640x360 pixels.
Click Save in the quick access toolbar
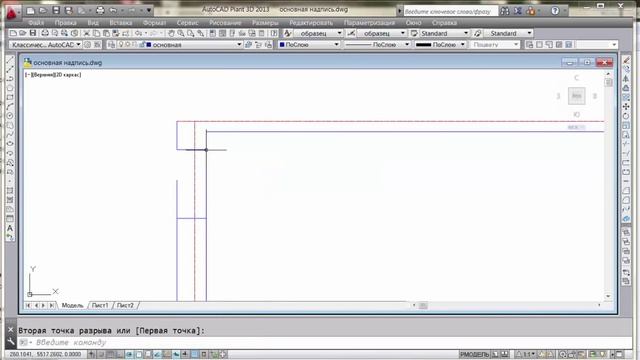(x=56, y=11)
